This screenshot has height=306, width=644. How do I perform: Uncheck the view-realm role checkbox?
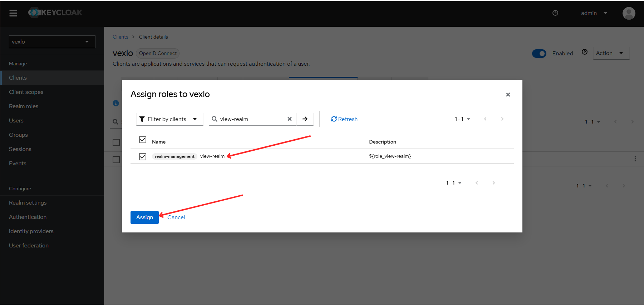pos(143,157)
